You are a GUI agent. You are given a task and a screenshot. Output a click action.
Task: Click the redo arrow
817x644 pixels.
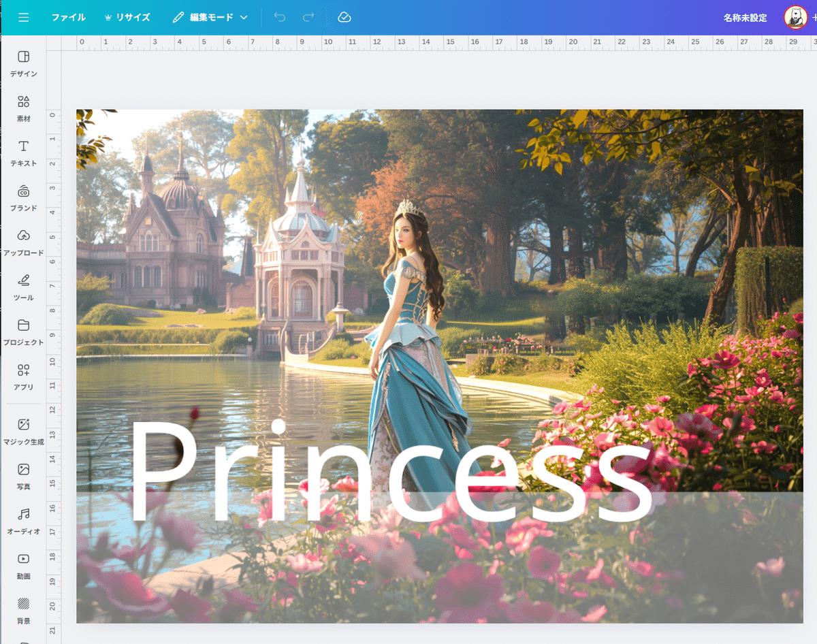tap(308, 18)
